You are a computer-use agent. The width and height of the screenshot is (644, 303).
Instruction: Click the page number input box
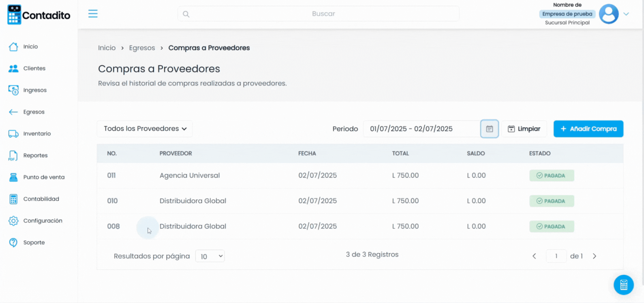pyautogui.click(x=556, y=256)
